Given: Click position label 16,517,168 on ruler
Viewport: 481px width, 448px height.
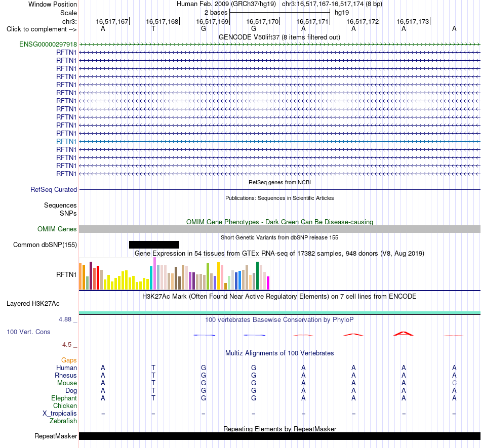Looking at the screenshot, I should [x=162, y=21].
